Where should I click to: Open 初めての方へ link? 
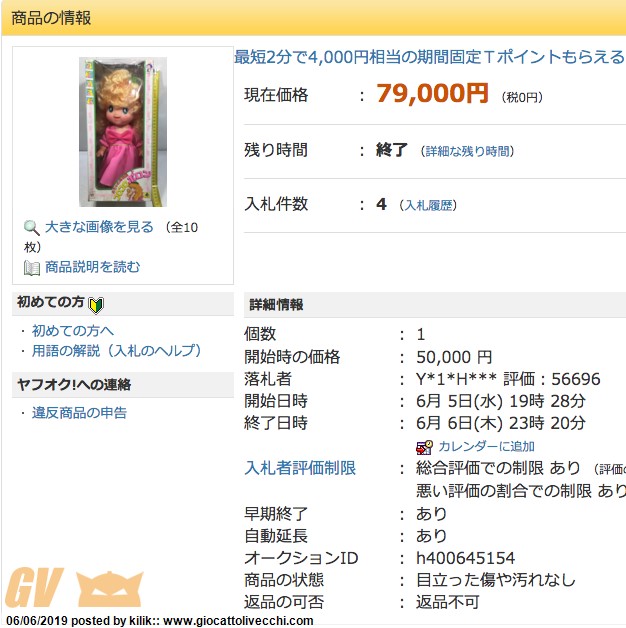pyautogui.click(x=73, y=331)
